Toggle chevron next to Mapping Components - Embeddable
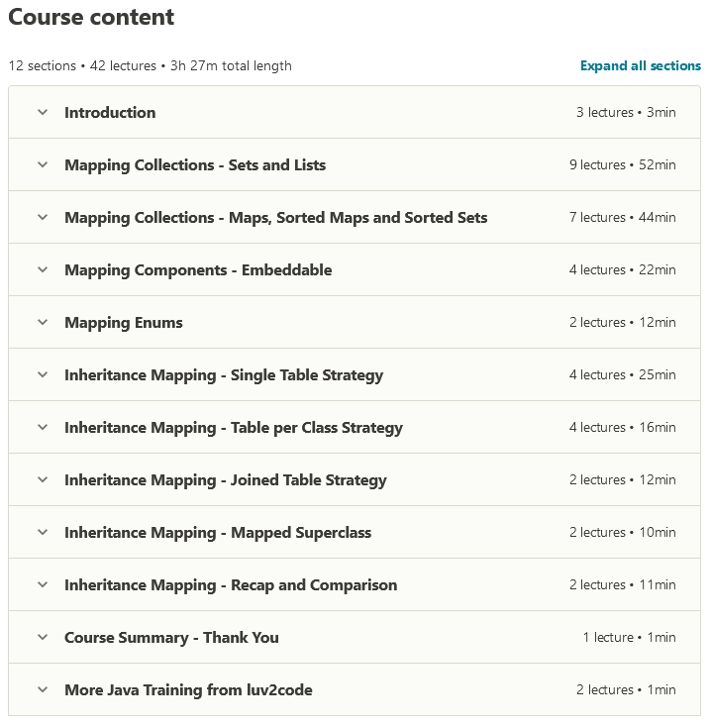 point(43,270)
